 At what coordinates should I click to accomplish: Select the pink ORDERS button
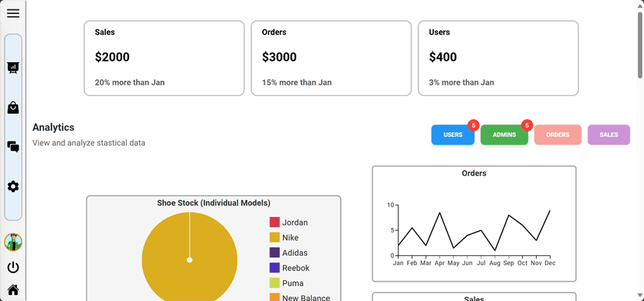(558, 135)
